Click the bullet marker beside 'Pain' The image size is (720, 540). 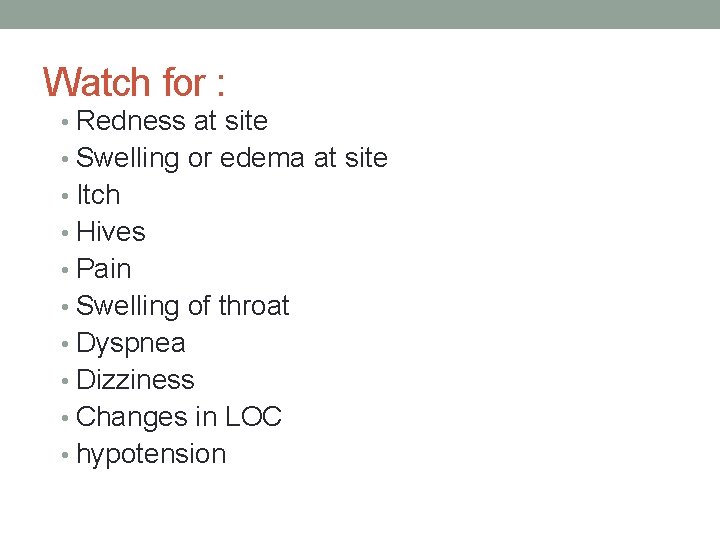pyautogui.click(x=65, y=270)
